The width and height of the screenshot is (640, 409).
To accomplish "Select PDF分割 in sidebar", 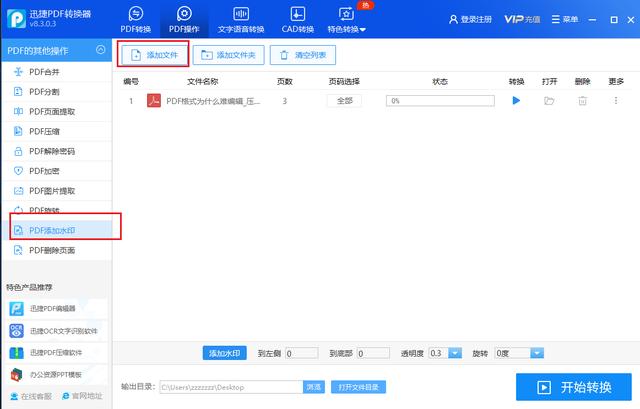I will pos(56,92).
